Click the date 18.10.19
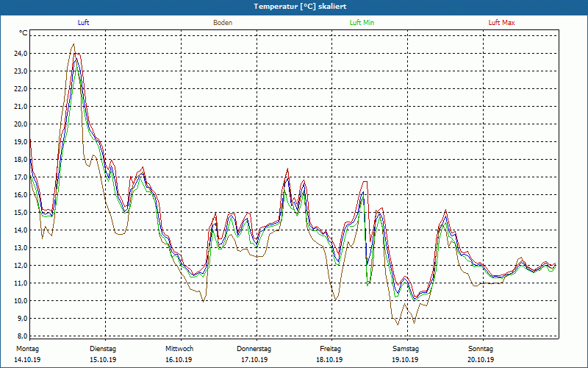The image size is (588, 368). [x=329, y=360]
